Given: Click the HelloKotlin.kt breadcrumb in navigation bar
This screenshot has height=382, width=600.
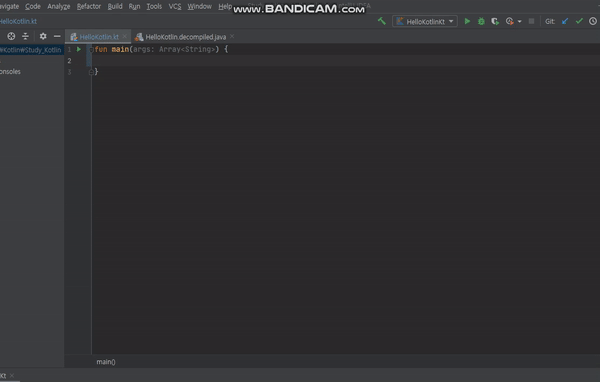Looking at the screenshot, I should coord(18,21).
